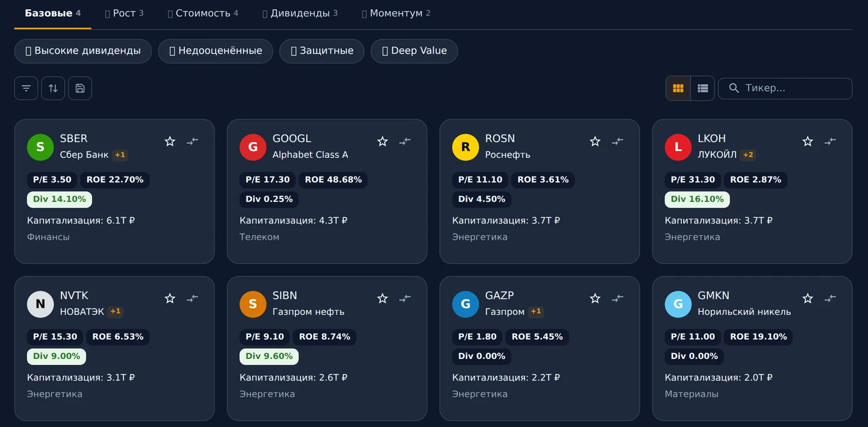
Task: Star SBER as favorite
Action: click(170, 142)
